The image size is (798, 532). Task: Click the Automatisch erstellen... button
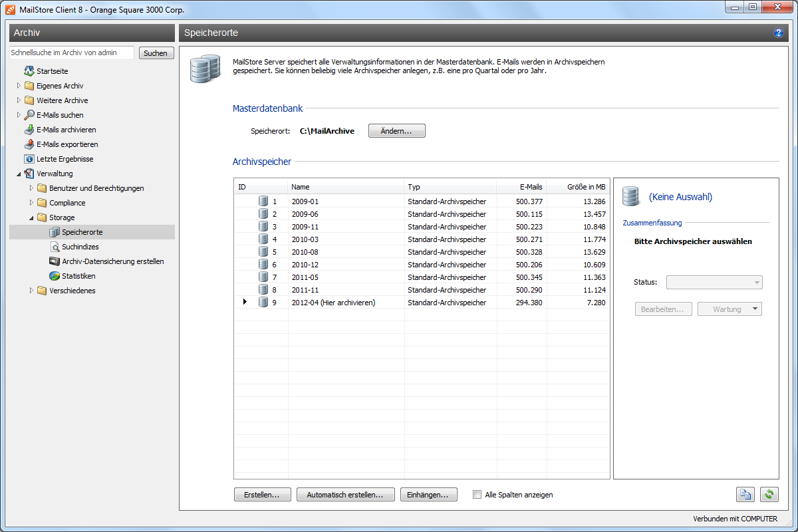click(x=345, y=495)
